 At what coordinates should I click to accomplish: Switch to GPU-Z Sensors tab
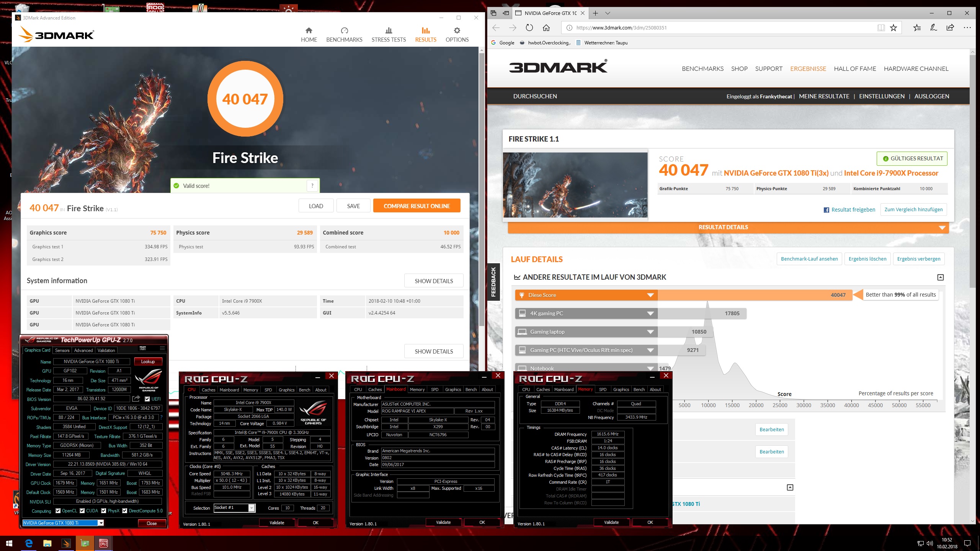coord(62,350)
